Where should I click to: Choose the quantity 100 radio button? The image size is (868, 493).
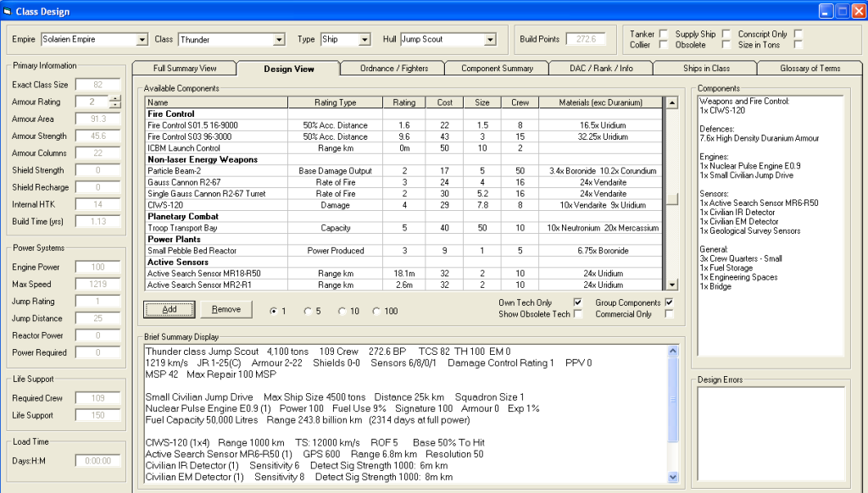(x=376, y=311)
